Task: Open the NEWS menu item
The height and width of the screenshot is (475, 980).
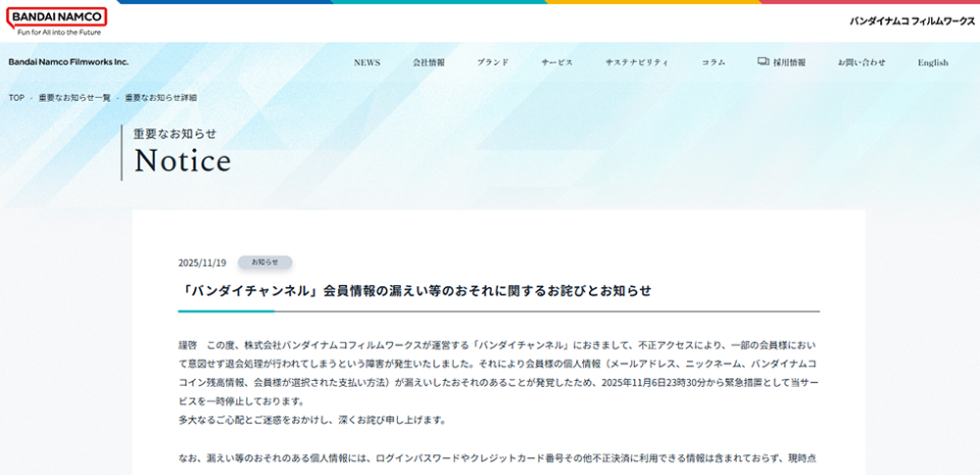Action: click(367, 63)
